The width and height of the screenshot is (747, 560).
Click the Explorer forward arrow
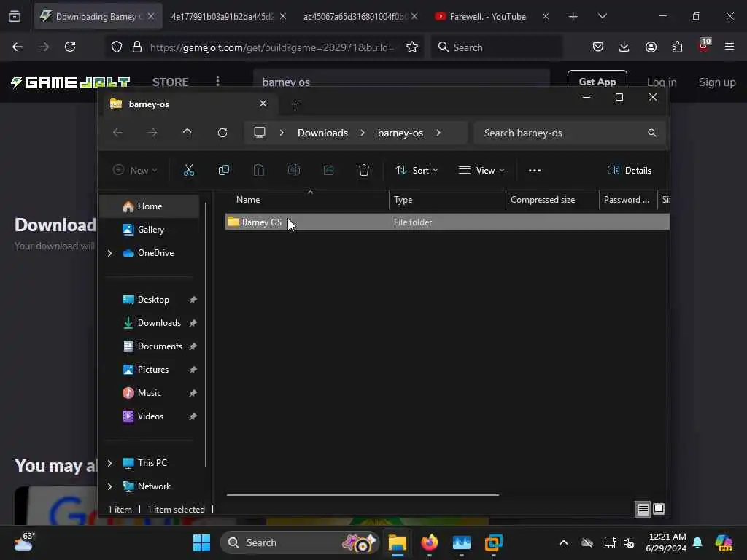tap(152, 133)
